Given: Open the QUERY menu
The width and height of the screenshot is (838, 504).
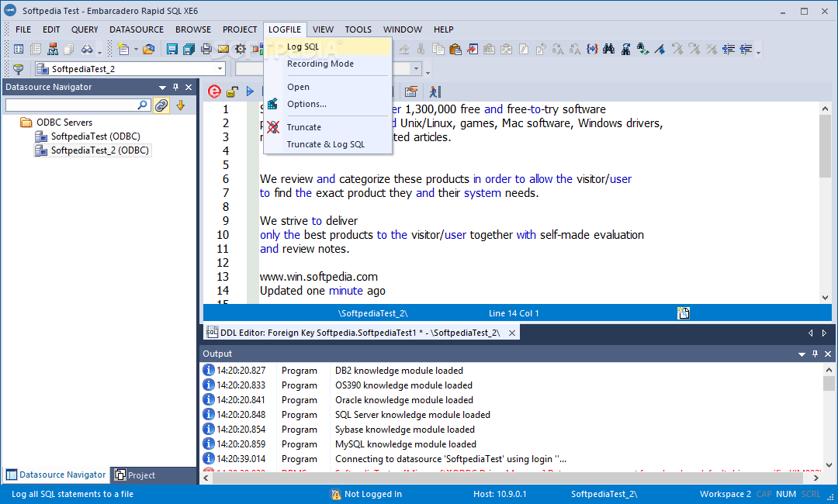Looking at the screenshot, I should click(85, 29).
